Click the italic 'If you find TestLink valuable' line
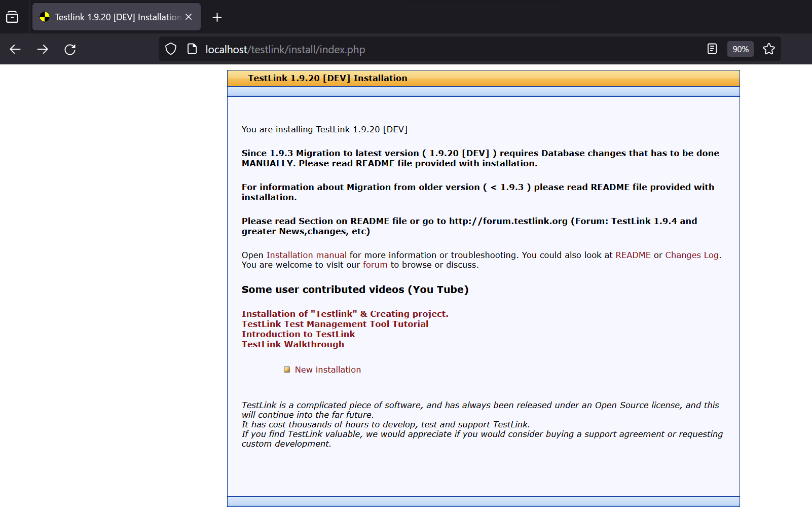The image size is (812, 511). (482, 439)
